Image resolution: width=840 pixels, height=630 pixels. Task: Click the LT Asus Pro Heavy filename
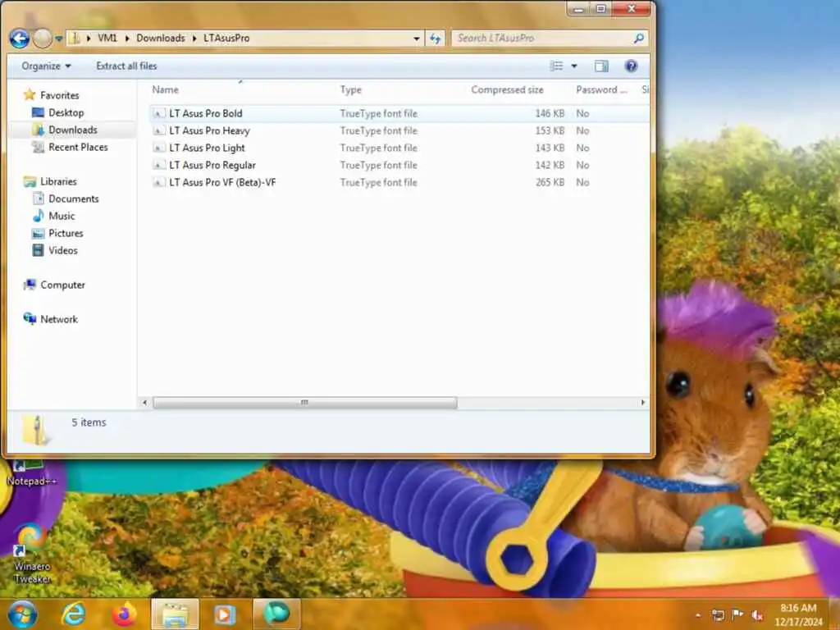[209, 130]
